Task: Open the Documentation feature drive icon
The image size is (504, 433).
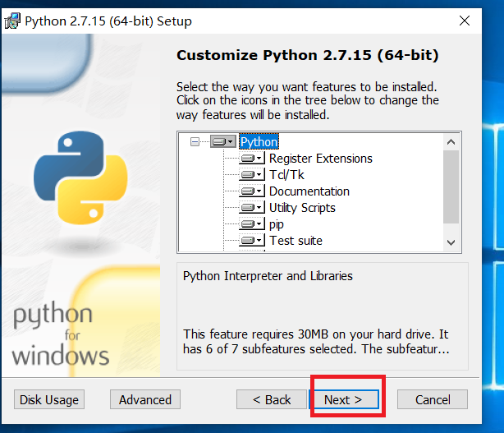Action: click(252, 191)
